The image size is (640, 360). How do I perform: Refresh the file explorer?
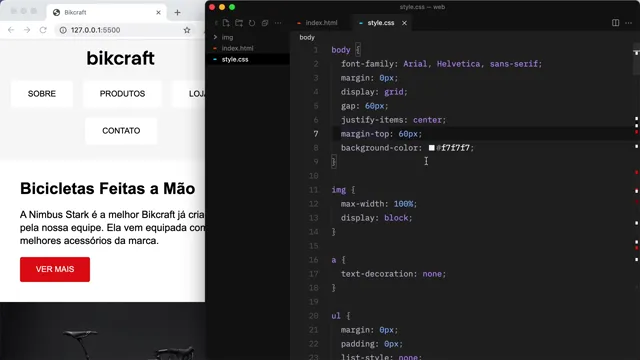click(252, 23)
